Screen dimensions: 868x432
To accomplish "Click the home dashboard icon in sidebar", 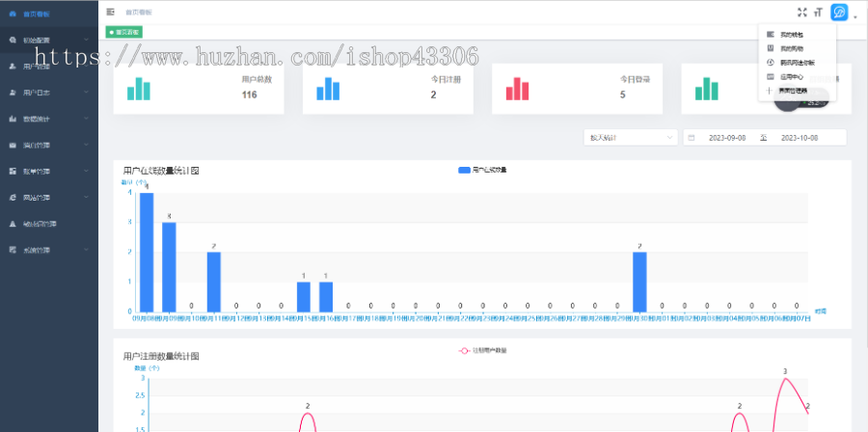I will click(x=14, y=13).
